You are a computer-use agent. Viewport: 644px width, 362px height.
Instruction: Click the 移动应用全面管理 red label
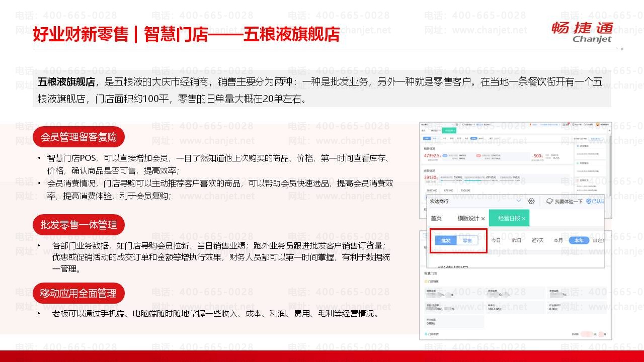pyautogui.click(x=78, y=293)
